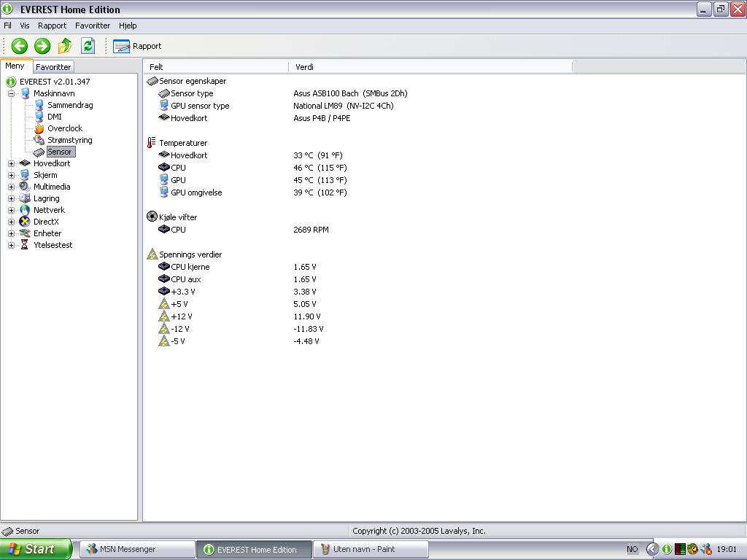The width and height of the screenshot is (747, 560).
Task: Open the Favoritter menu in the menu bar
Action: coord(93,26)
